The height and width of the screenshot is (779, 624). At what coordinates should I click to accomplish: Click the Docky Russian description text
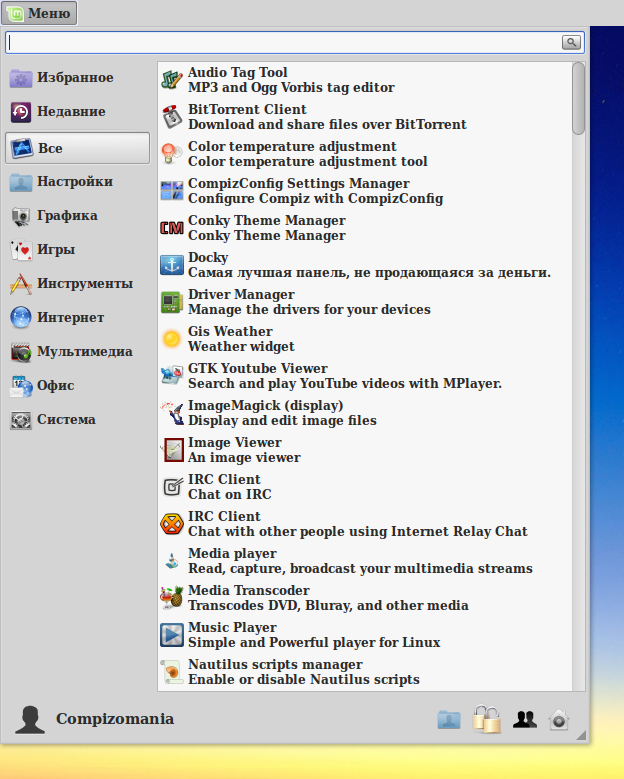click(x=369, y=273)
